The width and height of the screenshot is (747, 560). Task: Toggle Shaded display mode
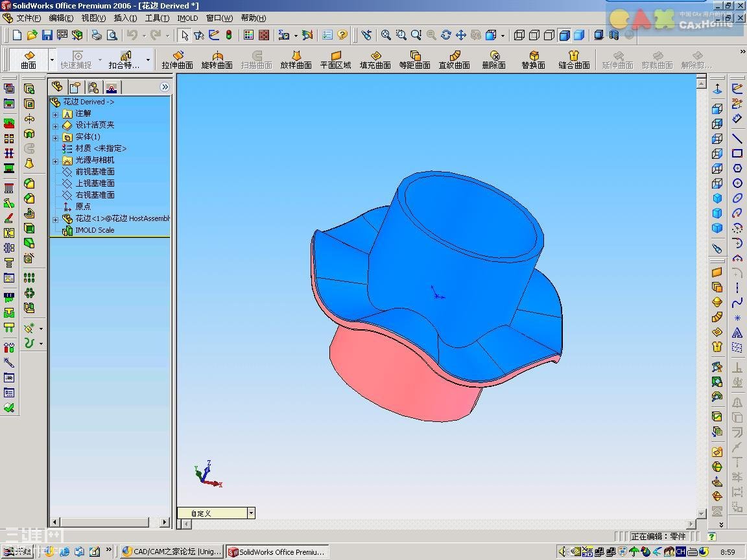pyautogui.click(x=579, y=35)
